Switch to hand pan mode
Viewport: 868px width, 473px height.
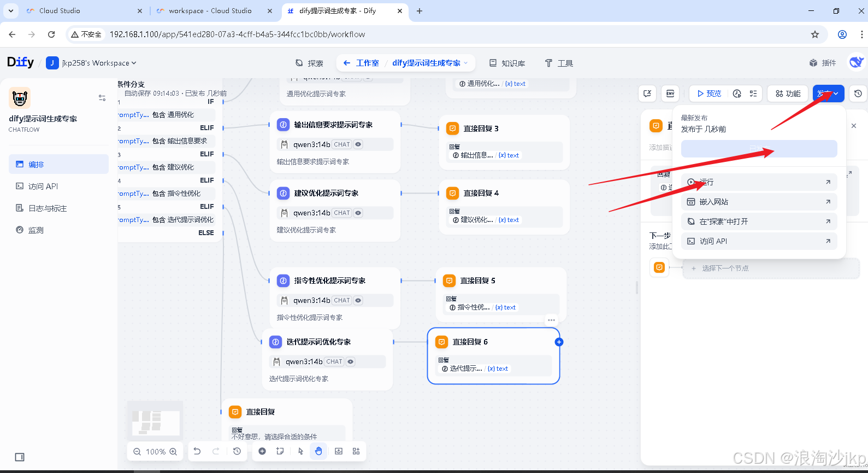(318, 451)
